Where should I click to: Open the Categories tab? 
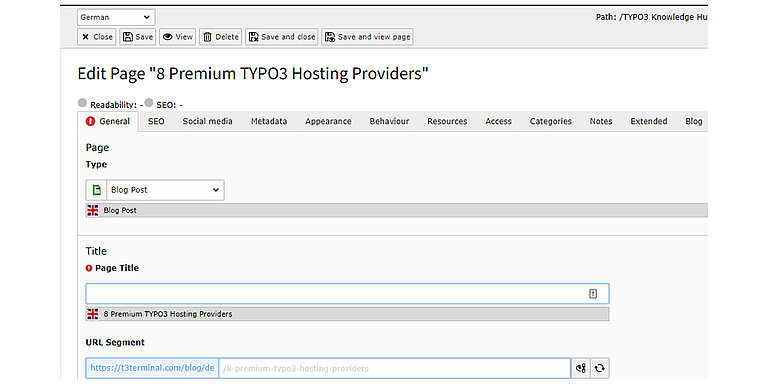(x=551, y=121)
